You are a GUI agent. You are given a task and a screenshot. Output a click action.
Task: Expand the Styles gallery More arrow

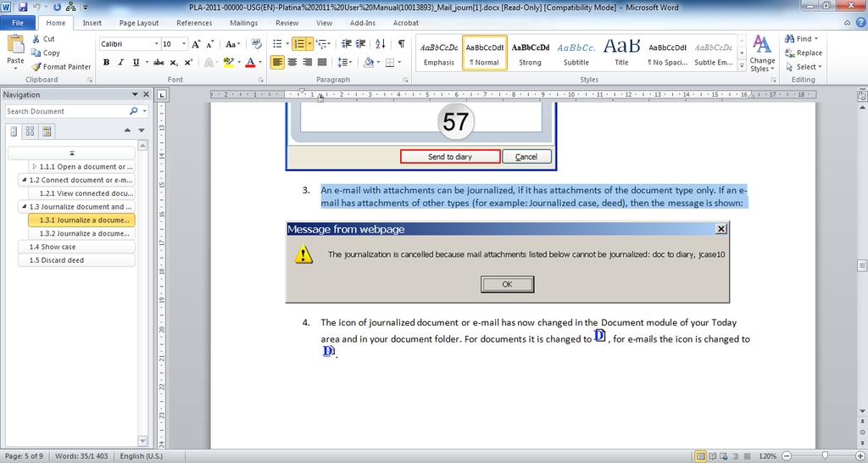point(743,65)
